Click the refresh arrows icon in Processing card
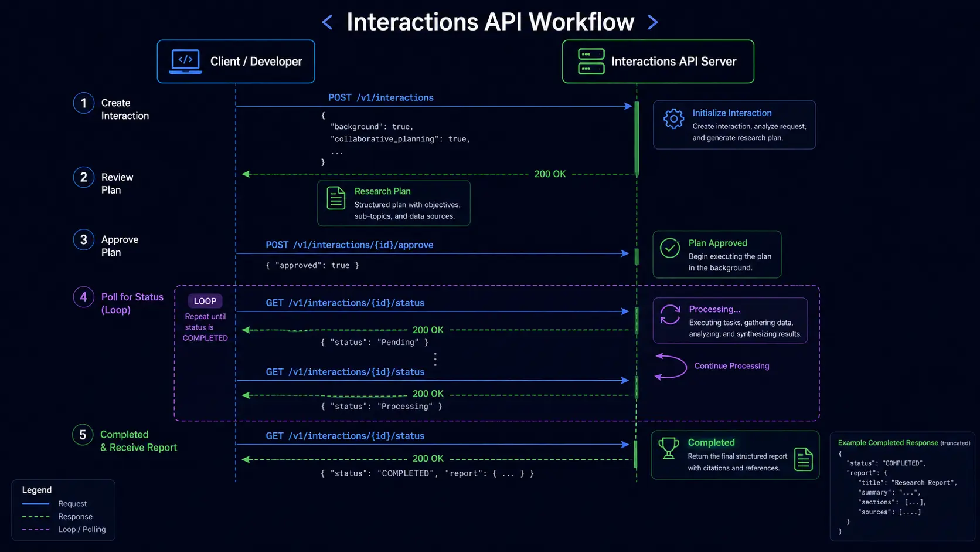 [x=670, y=314]
